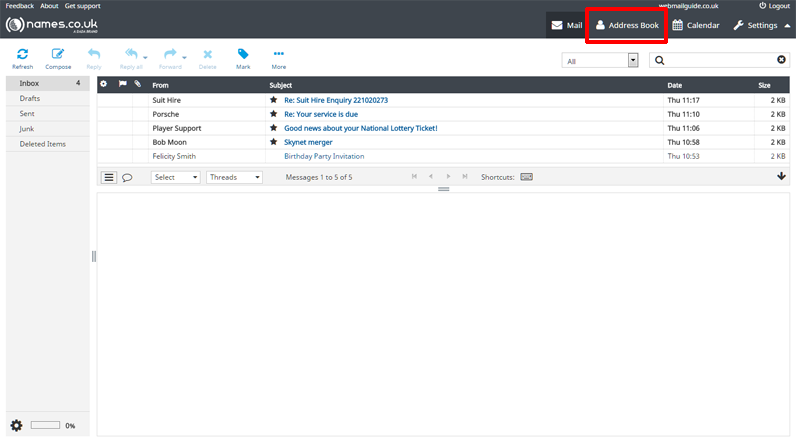
Task: Open the Threads dropdown
Action: 234,177
